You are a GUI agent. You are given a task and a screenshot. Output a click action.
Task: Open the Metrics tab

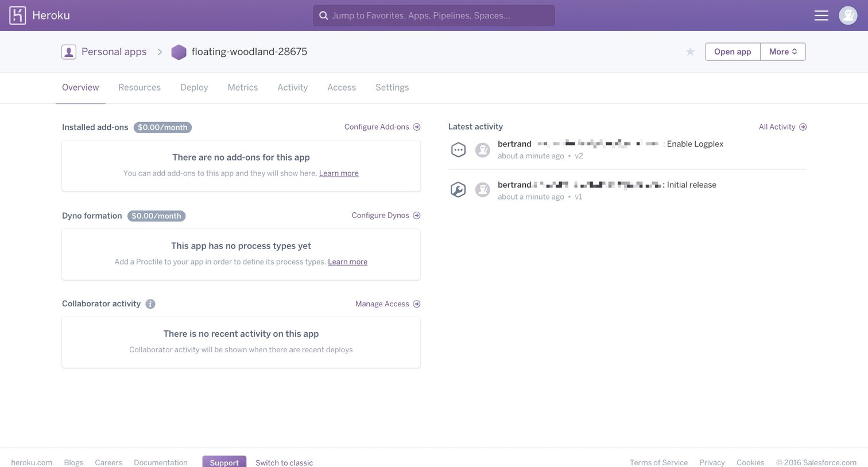[x=243, y=87]
